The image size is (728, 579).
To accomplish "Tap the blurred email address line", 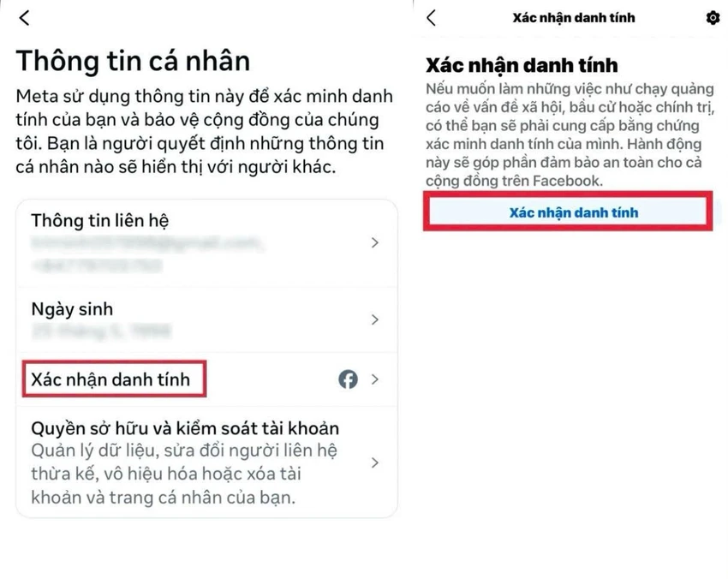I will [x=147, y=242].
